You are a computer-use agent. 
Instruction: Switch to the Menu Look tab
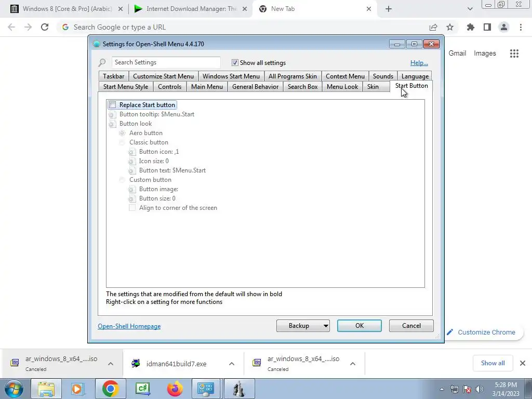(342, 87)
